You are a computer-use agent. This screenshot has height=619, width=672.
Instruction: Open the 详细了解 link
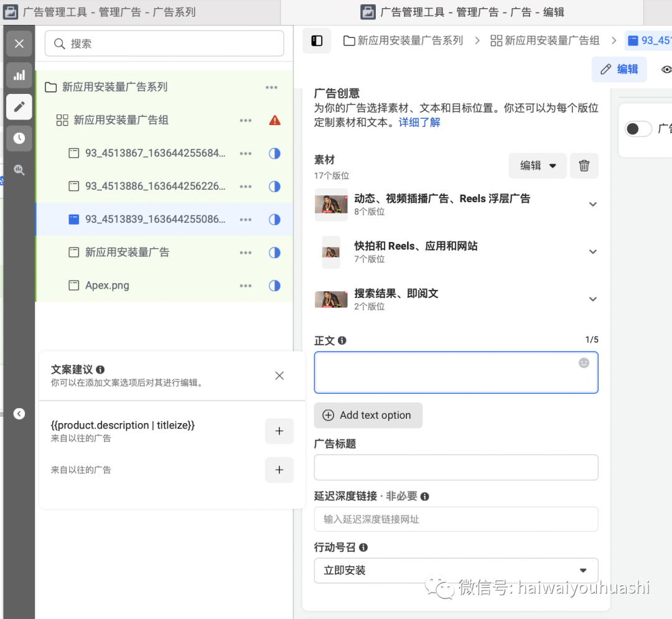(x=419, y=123)
